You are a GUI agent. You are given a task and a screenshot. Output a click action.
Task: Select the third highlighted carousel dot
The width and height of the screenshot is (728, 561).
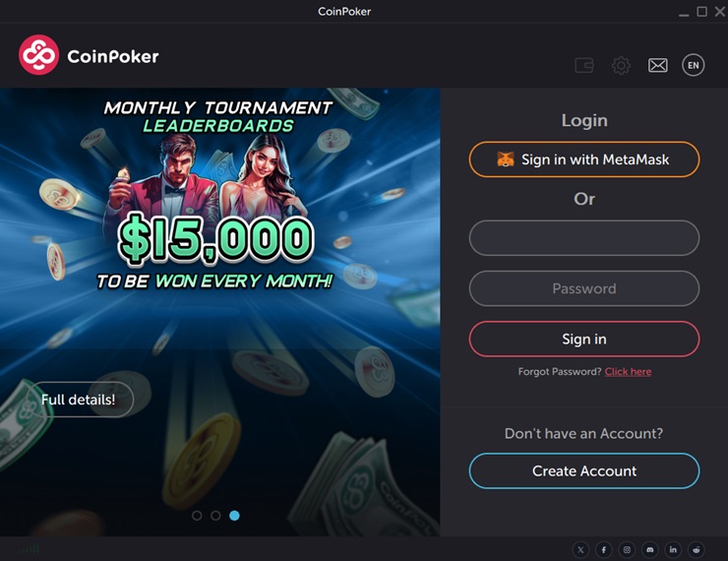tap(234, 516)
